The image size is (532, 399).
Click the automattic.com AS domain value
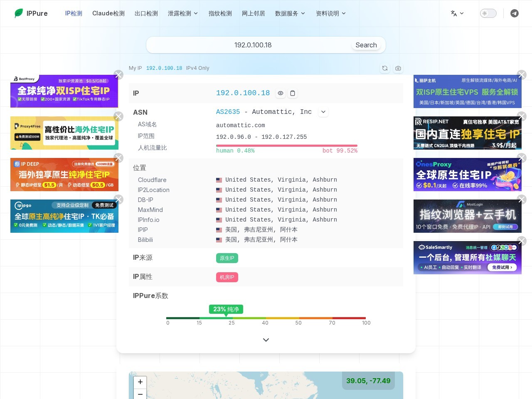(x=240, y=125)
